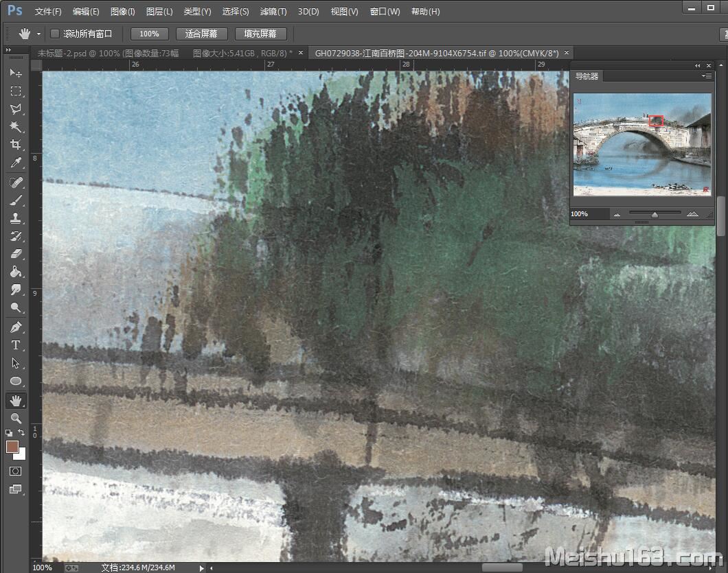Open the 图像(I) menu

pos(122,11)
